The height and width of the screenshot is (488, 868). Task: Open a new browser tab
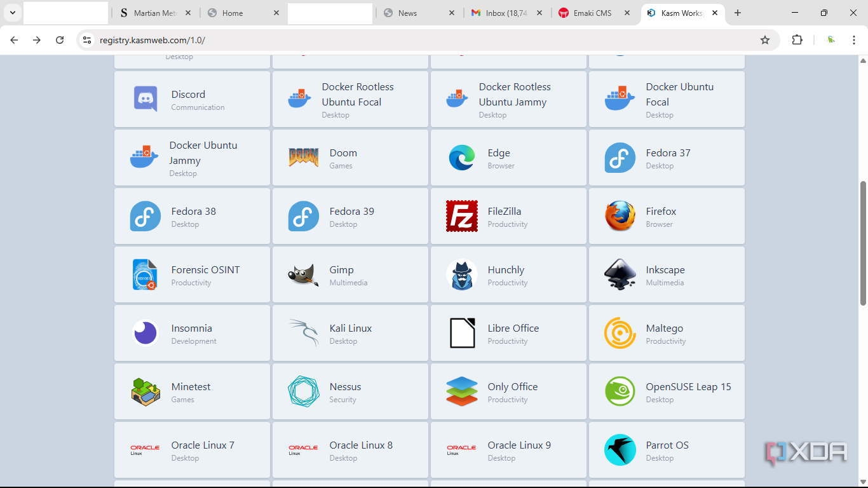737,13
